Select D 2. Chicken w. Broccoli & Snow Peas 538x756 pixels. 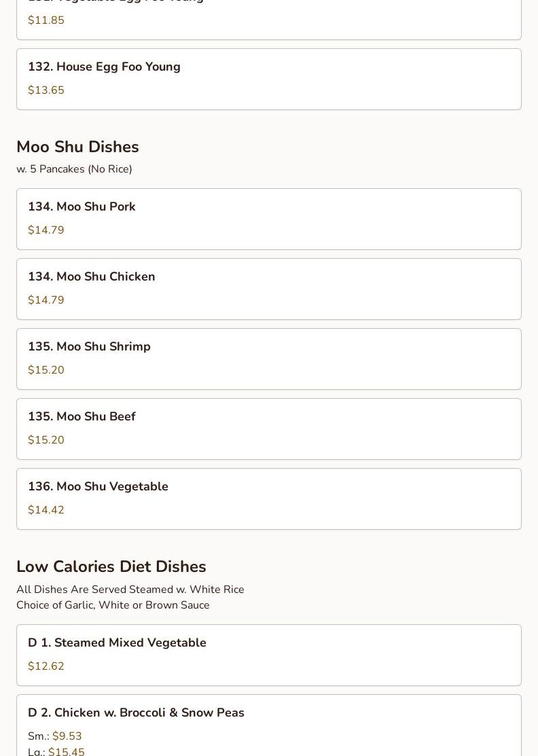[136, 713]
